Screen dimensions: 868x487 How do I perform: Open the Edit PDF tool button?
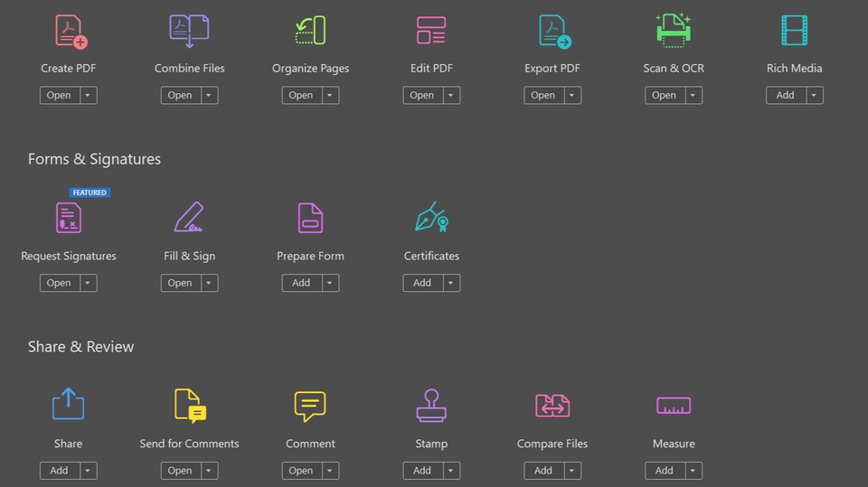pos(422,95)
